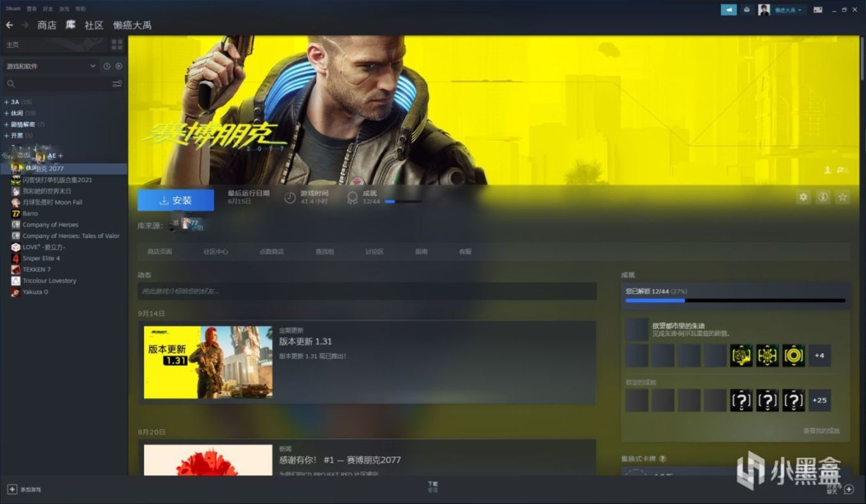The image size is (866, 504).
Task: Switch to the grid collections view
Action: (x=117, y=44)
